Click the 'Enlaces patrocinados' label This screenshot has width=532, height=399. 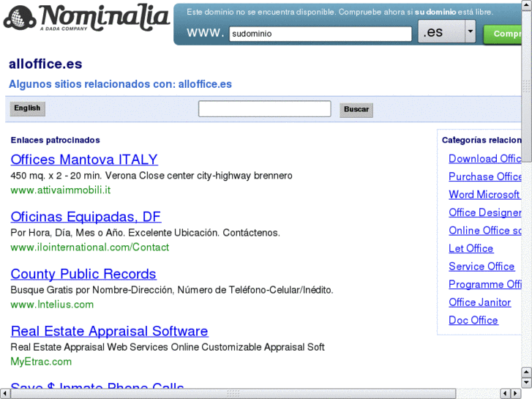point(56,141)
